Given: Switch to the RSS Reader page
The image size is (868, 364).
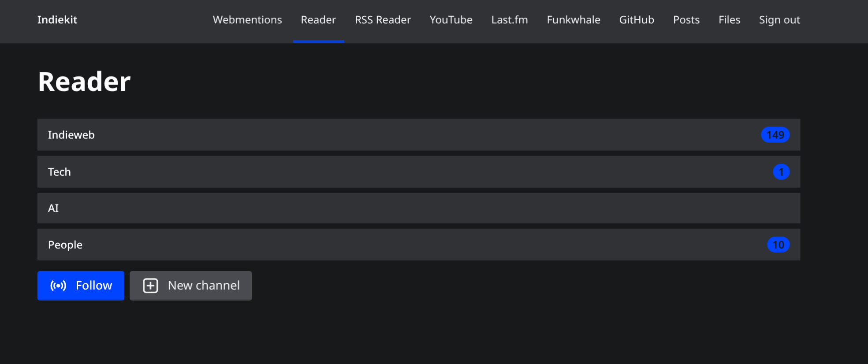Looking at the screenshot, I should pyautogui.click(x=383, y=20).
